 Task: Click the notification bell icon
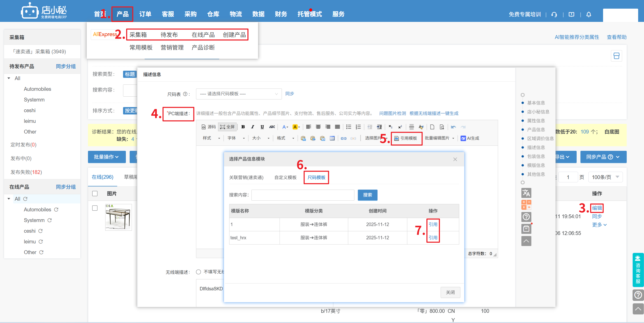click(589, 14)
